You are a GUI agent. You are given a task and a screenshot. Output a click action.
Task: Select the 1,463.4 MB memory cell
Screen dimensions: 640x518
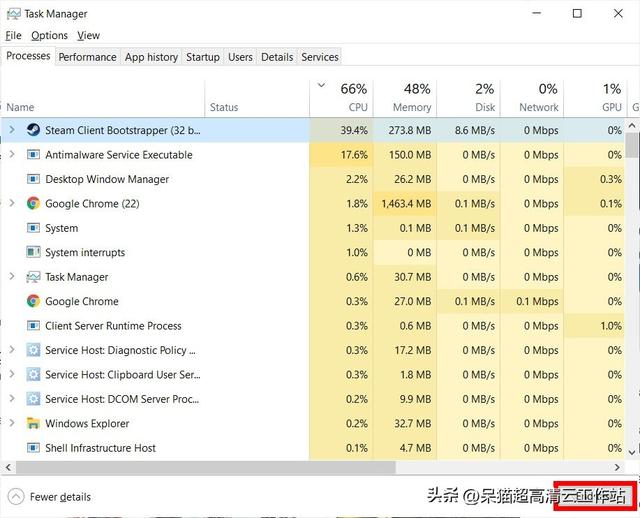(405, 203)
